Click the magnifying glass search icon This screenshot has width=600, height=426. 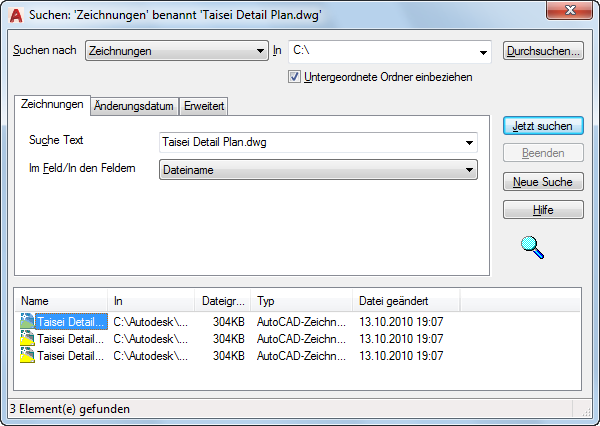tap(532, 248)
